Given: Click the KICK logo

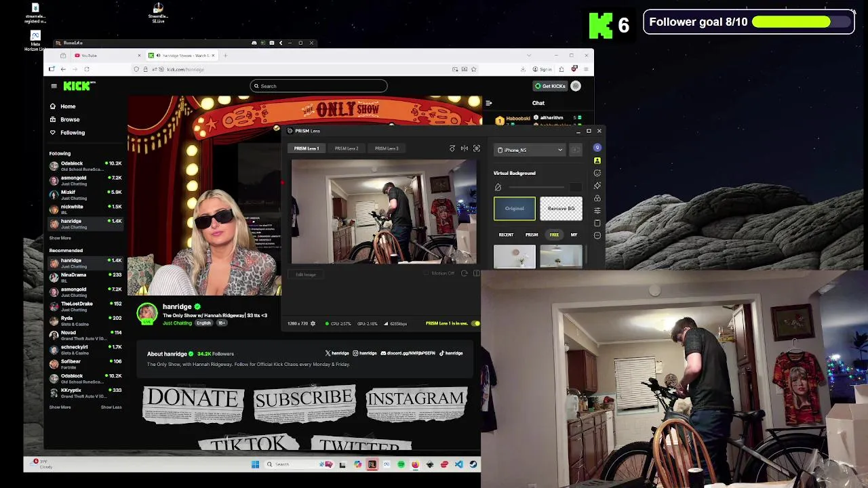Looking at the screenshot, I should coord(79,86).
